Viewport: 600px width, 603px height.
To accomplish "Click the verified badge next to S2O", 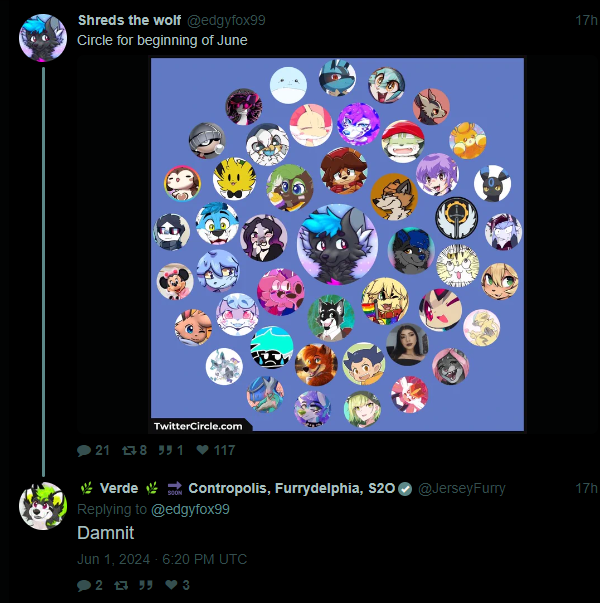I will click(x=405, y=489).
